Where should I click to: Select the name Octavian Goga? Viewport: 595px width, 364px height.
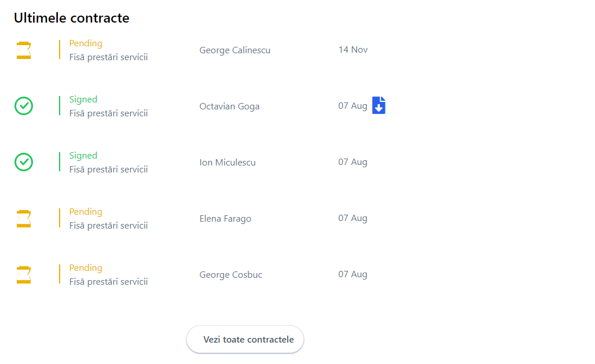229,106
